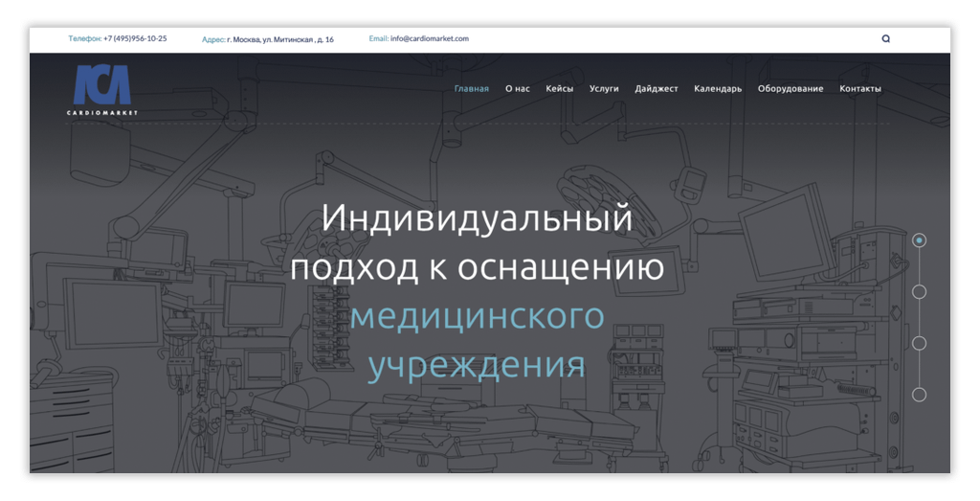
Task: Go to Главная menu item
Action: (x=471, y=89)
